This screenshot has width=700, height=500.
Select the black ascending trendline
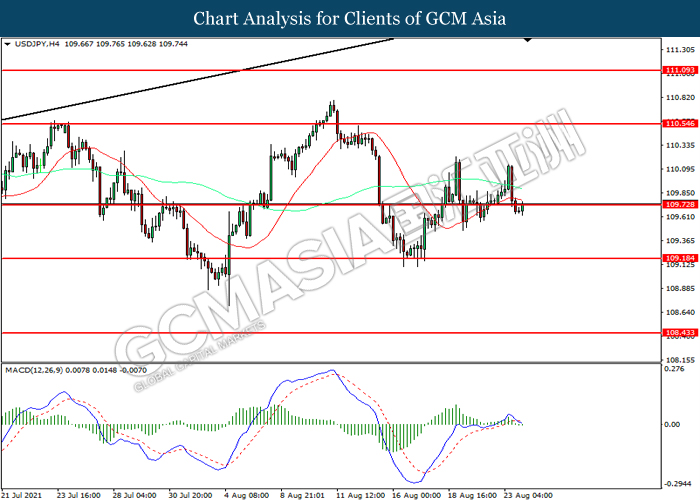tap(198, 79)
